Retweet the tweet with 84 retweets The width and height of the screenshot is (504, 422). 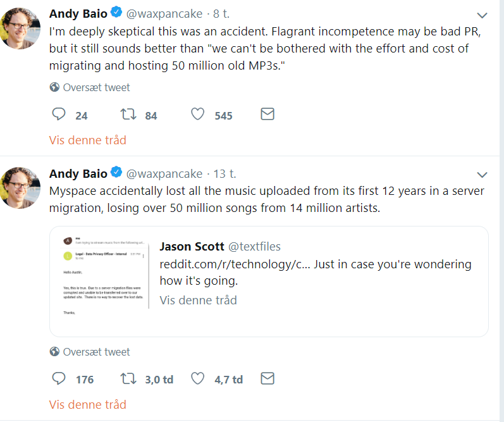128,115
